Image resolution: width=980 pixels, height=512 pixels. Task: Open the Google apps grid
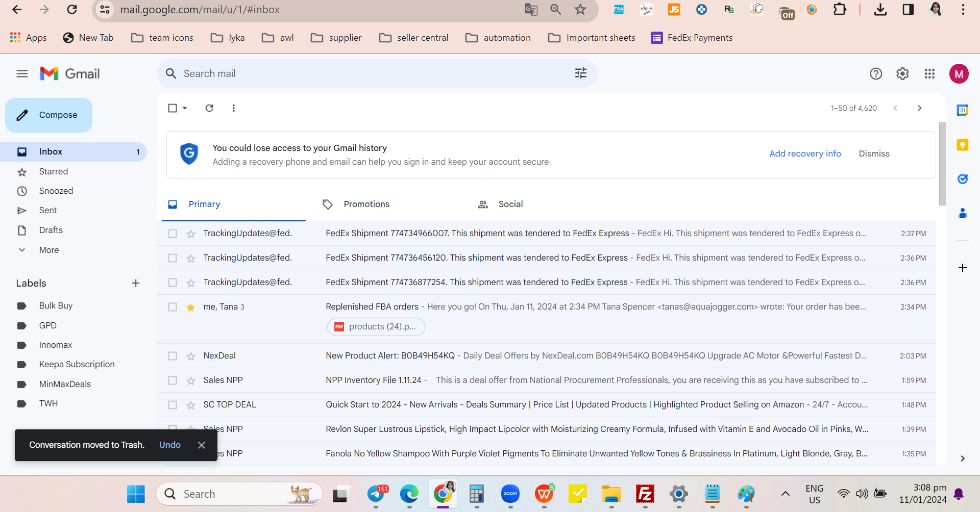point(929,74)
